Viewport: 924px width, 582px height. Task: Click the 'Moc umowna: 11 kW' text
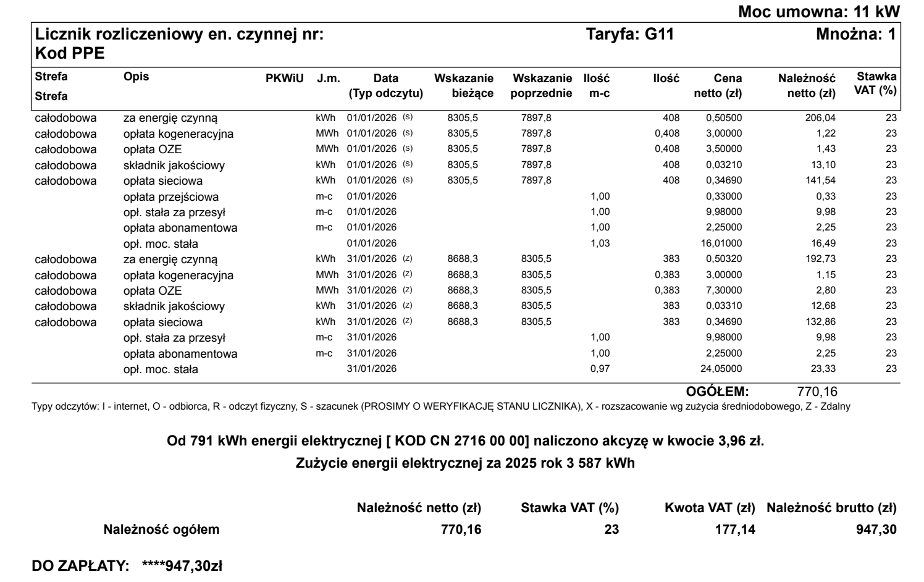(819, 11)
